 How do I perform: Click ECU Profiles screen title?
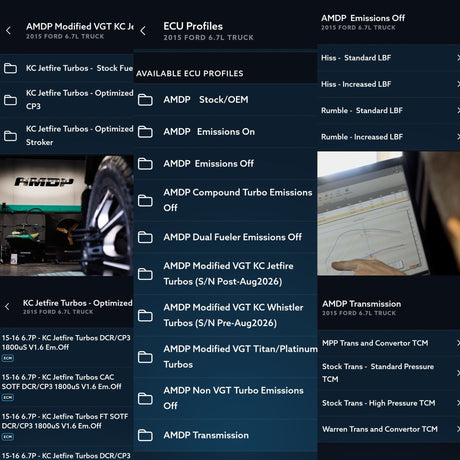(193, 26)
